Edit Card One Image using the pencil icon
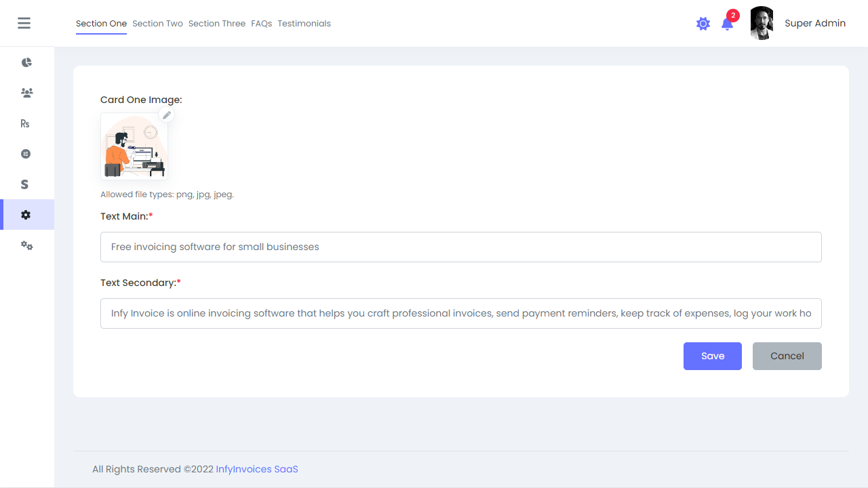This screenshot has width=868, height=488. click(x=166, y=115)
